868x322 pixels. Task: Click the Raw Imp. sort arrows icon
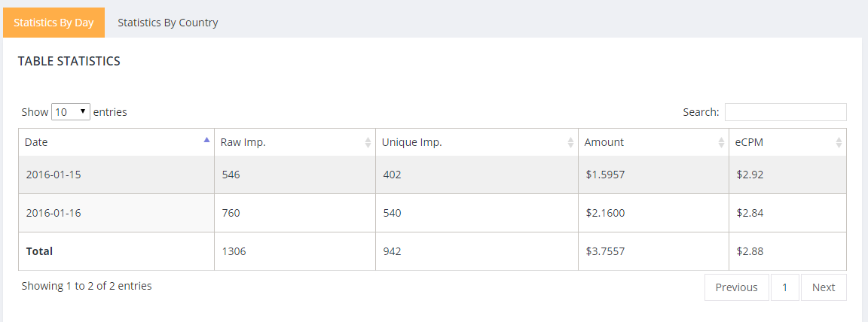point(368,142)
